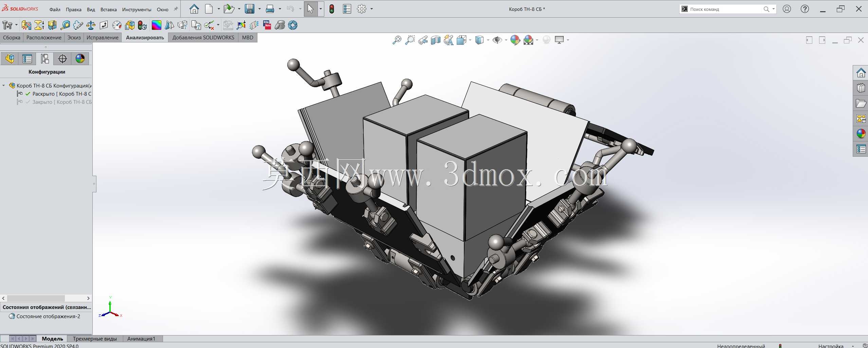Open the Select tool dropdown arrow
868x348 pixels.
coord(321,9)
